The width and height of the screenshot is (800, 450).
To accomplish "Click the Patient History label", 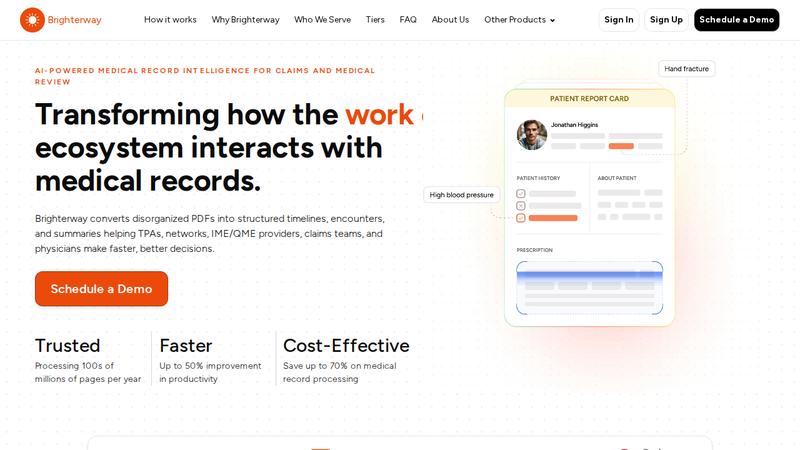I will pyautogui.click(x=538, y=178).
